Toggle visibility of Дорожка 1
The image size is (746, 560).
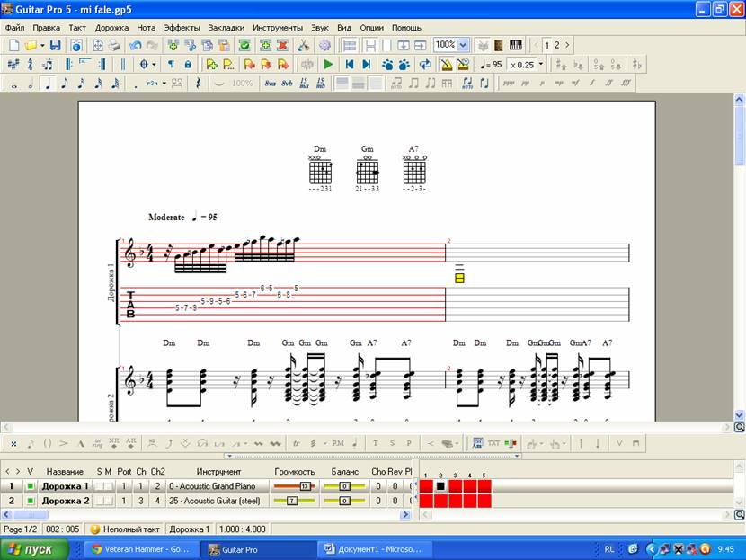(x=30, y=486)
